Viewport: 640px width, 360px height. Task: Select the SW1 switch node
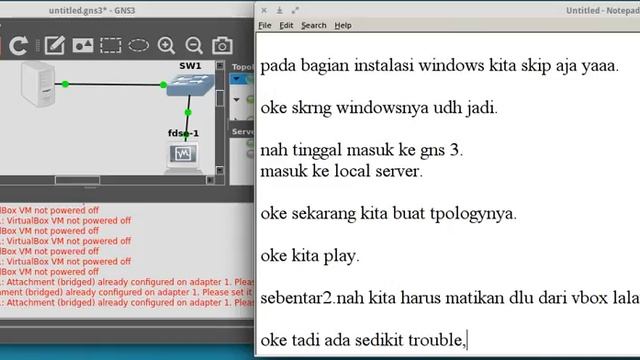coord(190,84)
